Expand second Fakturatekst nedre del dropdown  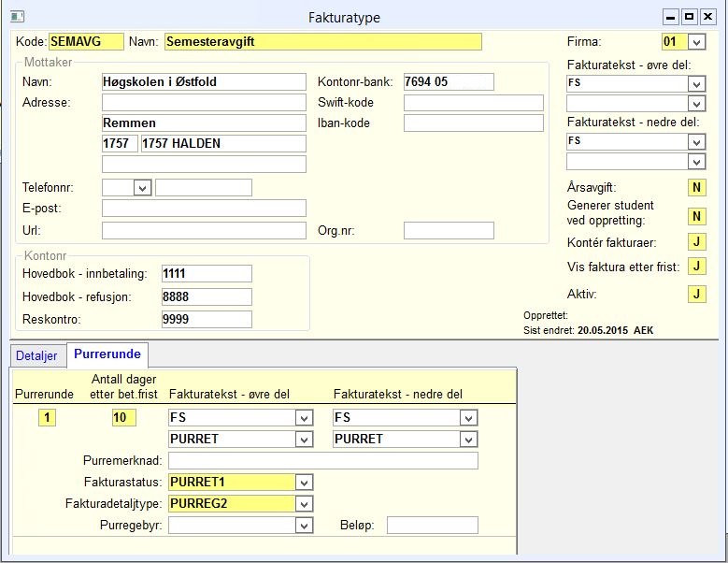click(696, 162)
